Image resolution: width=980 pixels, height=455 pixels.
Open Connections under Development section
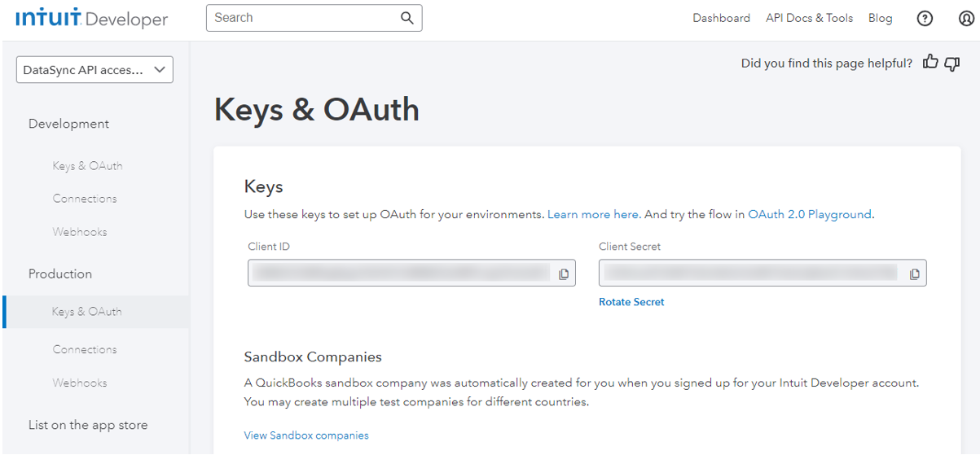tap(85, 199)
